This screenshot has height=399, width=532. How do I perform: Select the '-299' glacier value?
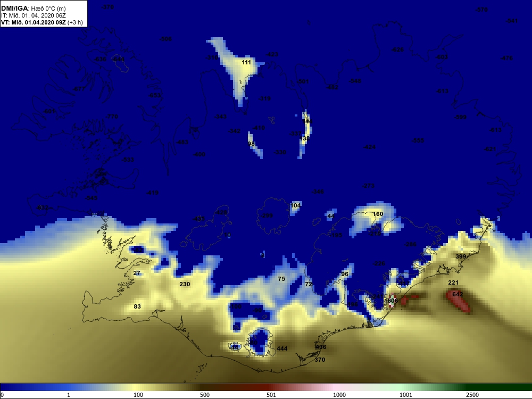(x=267, y=215)
